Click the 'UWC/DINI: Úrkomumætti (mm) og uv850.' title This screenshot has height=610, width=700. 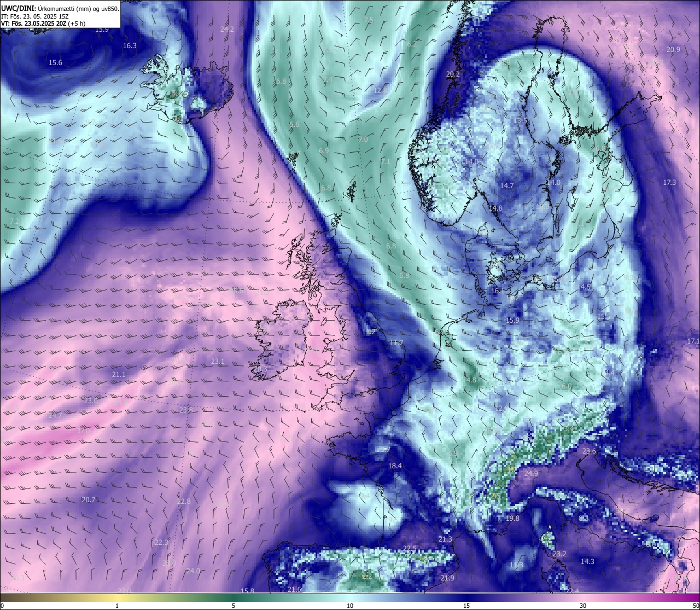click(60, 9)
